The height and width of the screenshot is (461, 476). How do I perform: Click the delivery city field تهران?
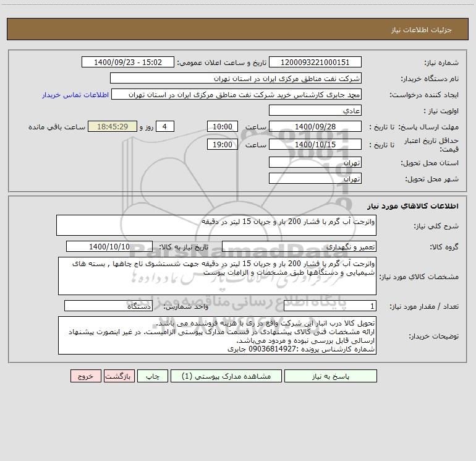(315, 178)
